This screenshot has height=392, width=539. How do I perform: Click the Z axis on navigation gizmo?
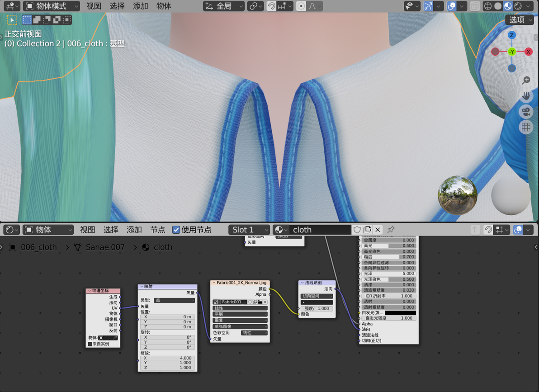(511, 35)
